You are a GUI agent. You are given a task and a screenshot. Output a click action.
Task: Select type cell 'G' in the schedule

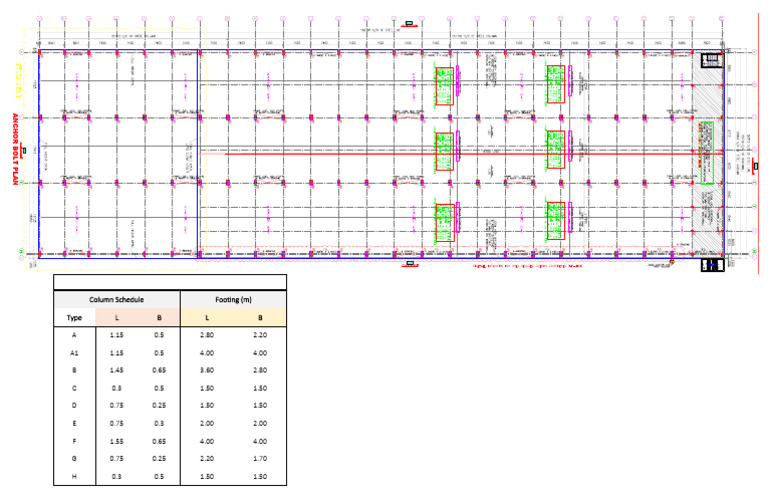coord(74,459)
